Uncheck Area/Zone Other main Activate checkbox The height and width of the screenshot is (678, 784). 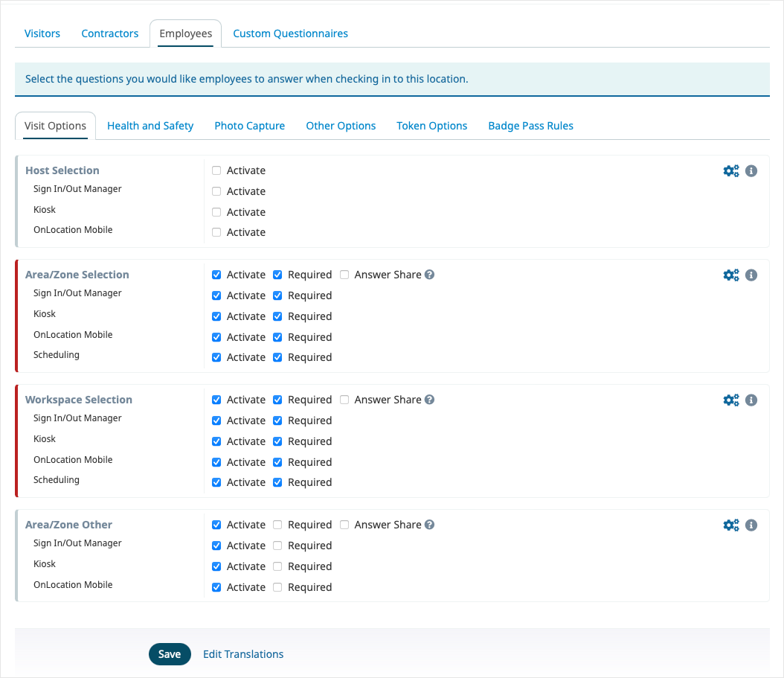(216, 525)
